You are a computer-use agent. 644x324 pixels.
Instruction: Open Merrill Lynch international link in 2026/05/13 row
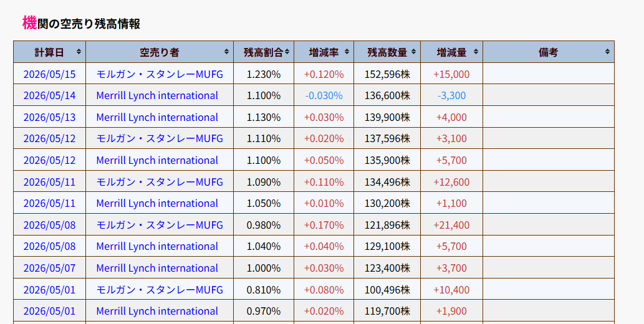tap(157, 117)
